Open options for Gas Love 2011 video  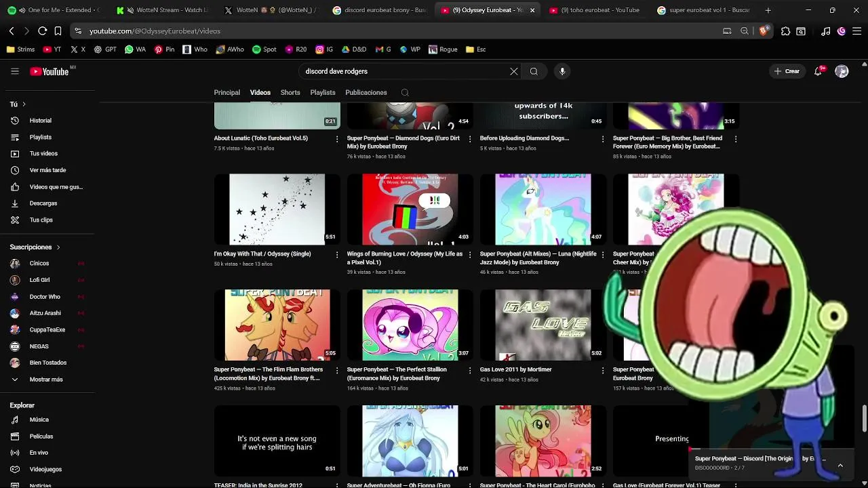click(x=603, y=371)
